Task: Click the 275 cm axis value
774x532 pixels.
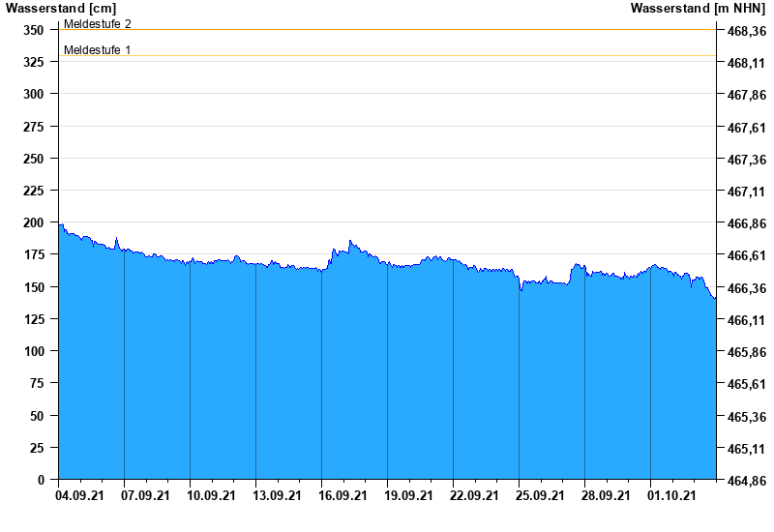Action: [x=34, y=127]
